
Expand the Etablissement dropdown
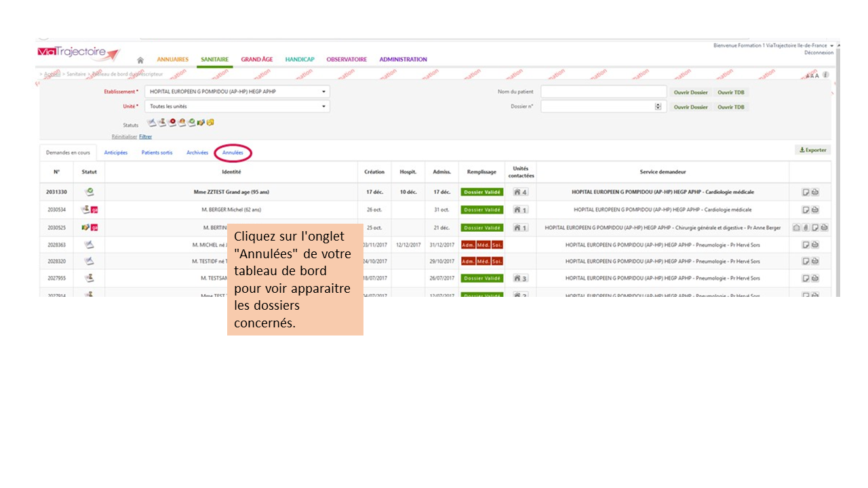[x=323, y=91]
